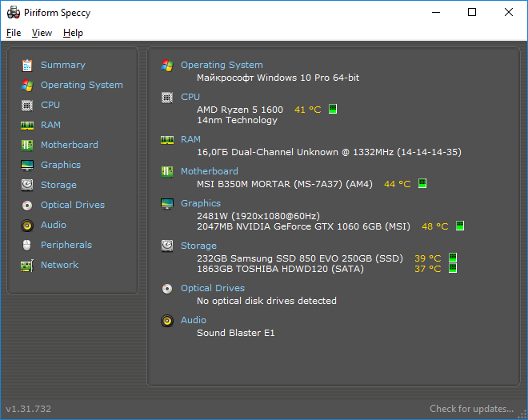This screenshot has width=528, height=420.
Task: Click the Speccy app icon in title bar
Action: (14, 13)
